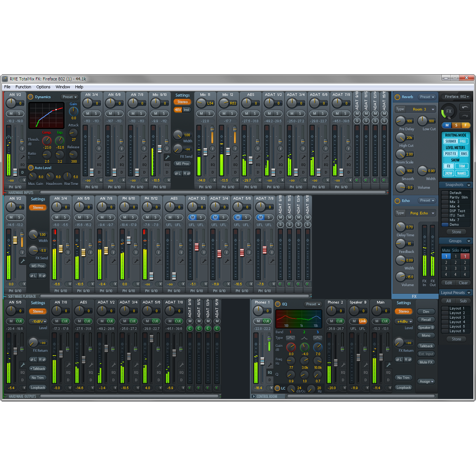Click Store under Snapshots
This screenshot has height=476, width=476.
[x=456, y=232]
